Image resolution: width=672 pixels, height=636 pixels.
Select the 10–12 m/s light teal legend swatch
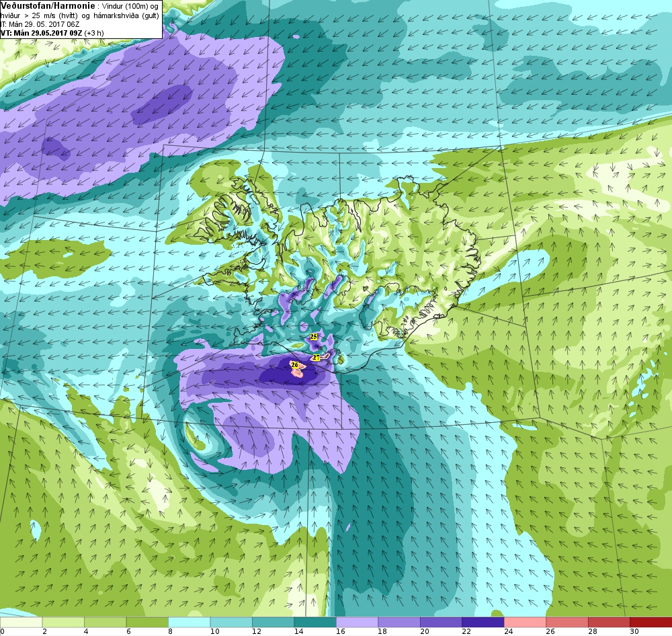231,622
